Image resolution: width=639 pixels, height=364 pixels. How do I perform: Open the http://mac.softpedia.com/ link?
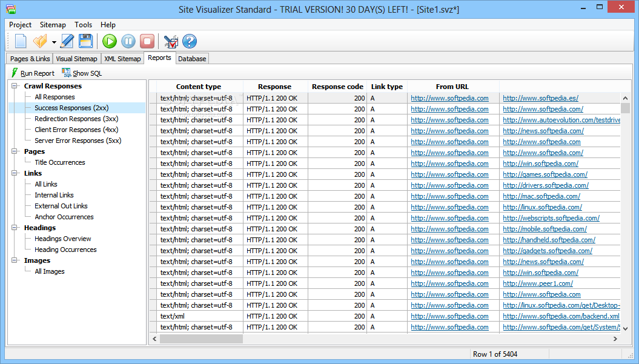point(541,196)
